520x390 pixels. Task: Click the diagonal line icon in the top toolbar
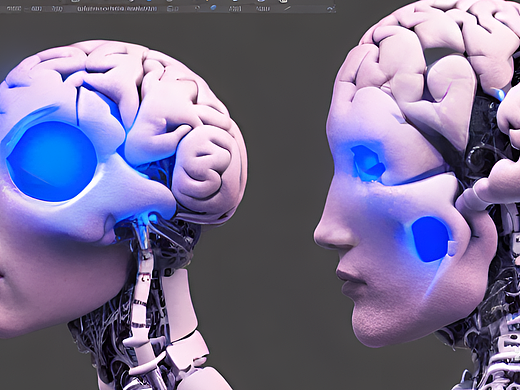click(x=287, y=8)
